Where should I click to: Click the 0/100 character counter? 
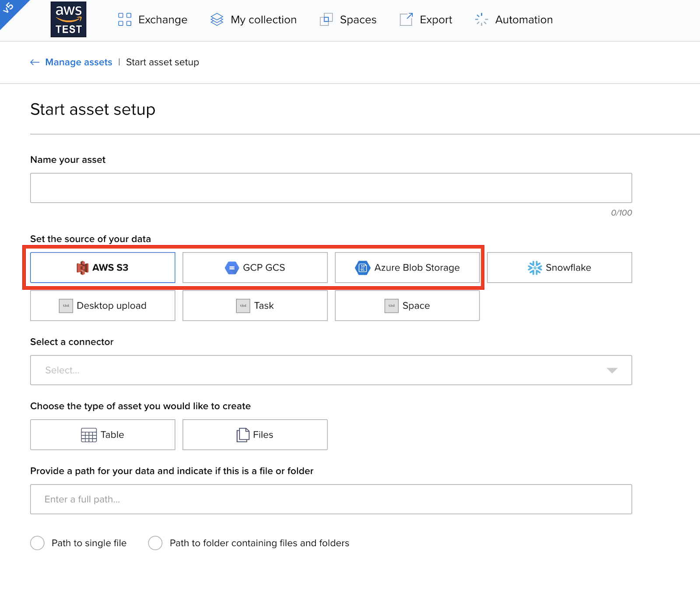point(621,213)
